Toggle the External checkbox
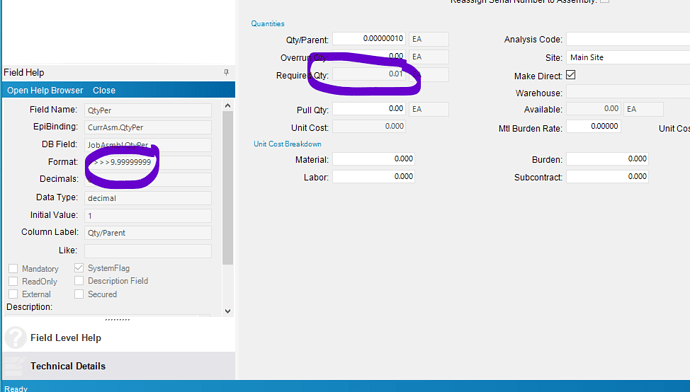Viewport: 690px width, 392px height. pos(13,294)
